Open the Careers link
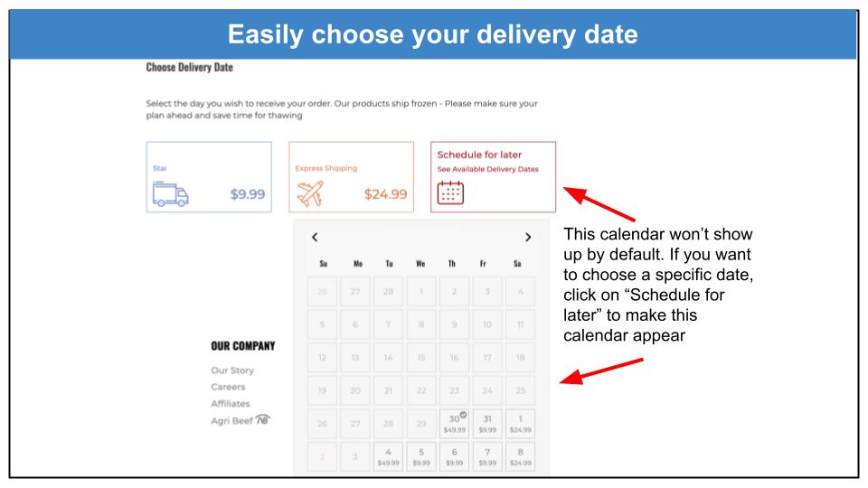This screenshot has width=868, height=488. 228,387
